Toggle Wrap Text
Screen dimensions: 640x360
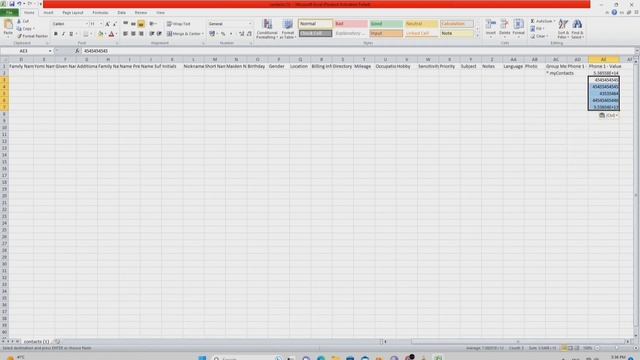point(178,24)
